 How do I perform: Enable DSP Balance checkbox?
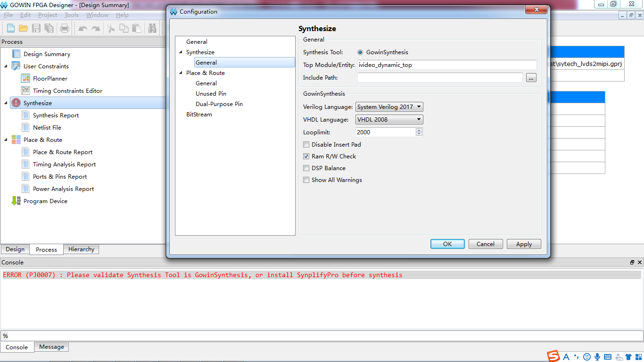coord(306,168)
